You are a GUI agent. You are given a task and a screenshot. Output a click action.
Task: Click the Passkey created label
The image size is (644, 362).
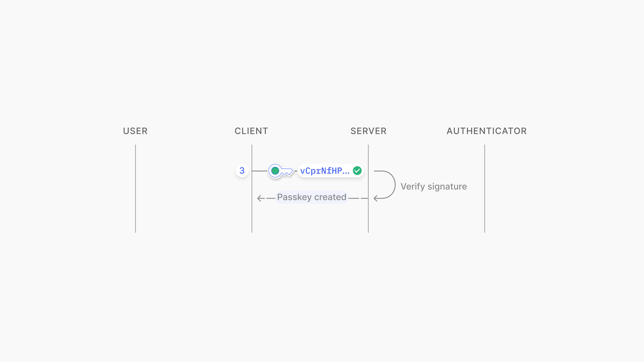(312, 197)
